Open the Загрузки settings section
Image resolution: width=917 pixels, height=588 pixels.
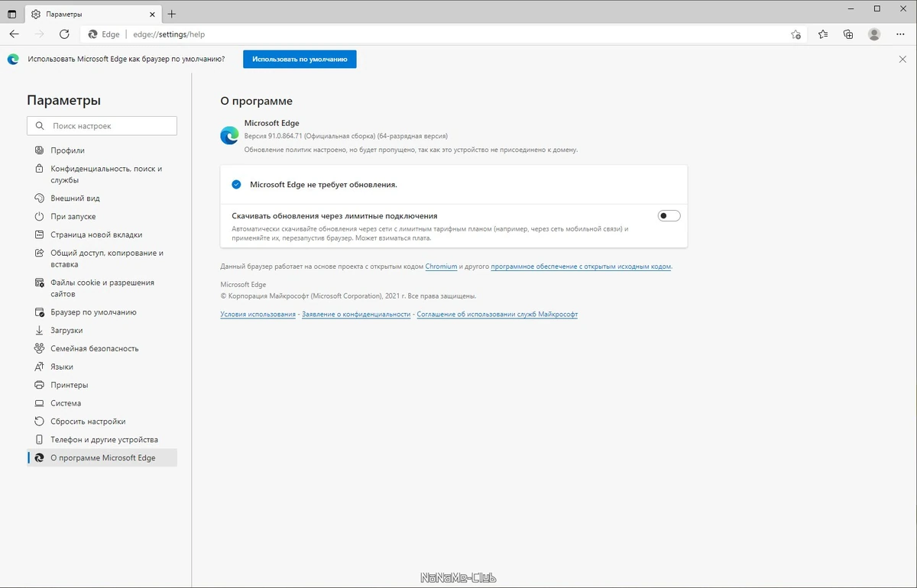pos(102,331)
